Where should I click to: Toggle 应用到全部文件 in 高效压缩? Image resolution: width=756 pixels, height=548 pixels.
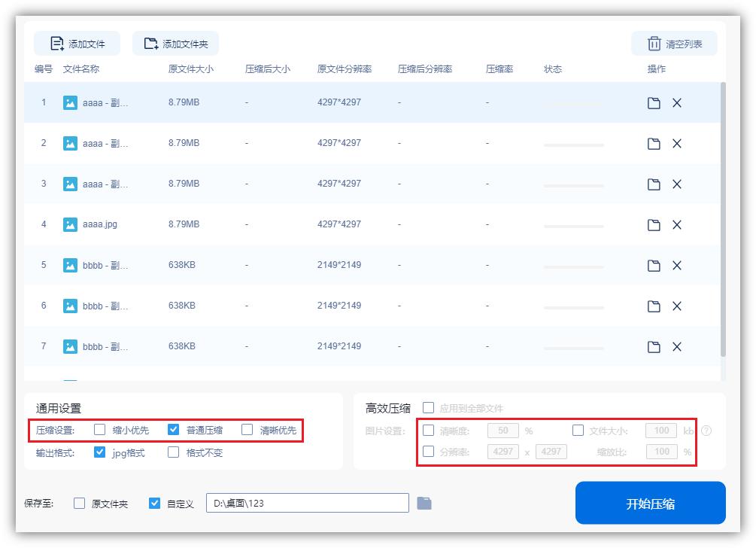(x=427, y=407)
